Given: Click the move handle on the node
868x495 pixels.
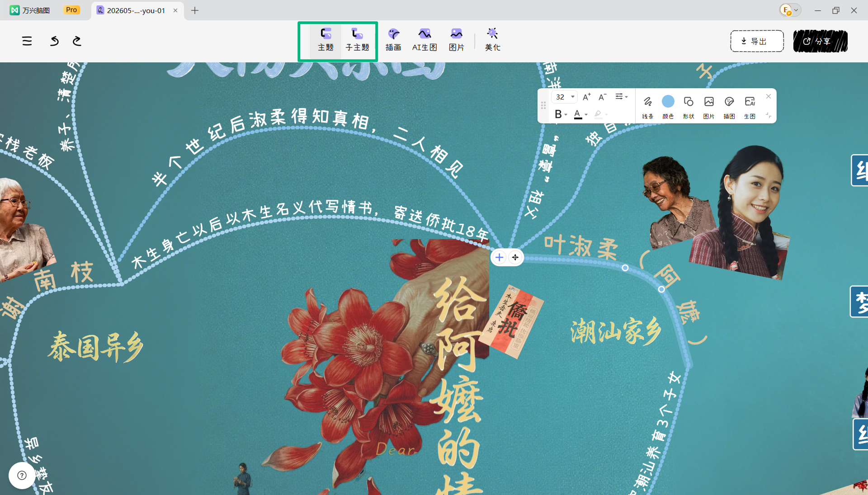Looking at the screenshot, I should (515, 257).
